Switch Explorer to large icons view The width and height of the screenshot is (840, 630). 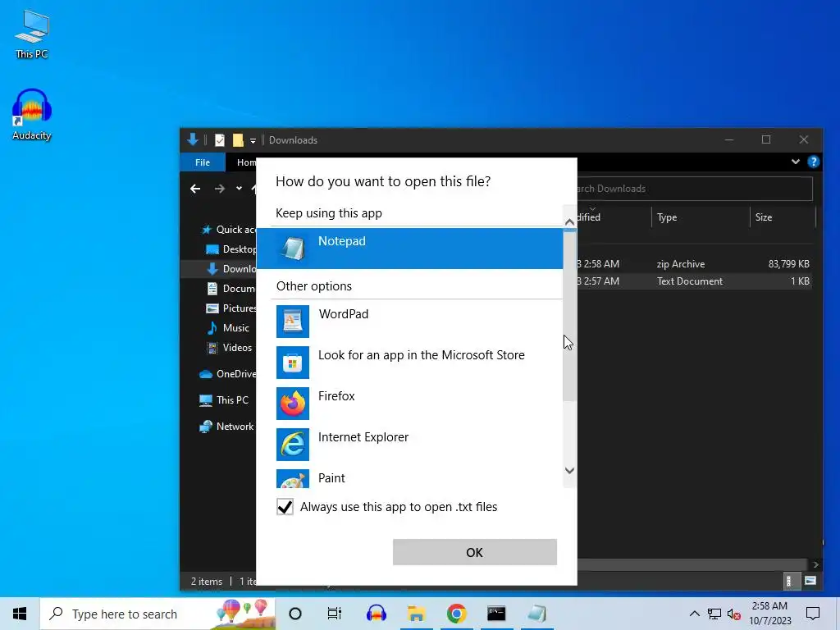[810, 581]
